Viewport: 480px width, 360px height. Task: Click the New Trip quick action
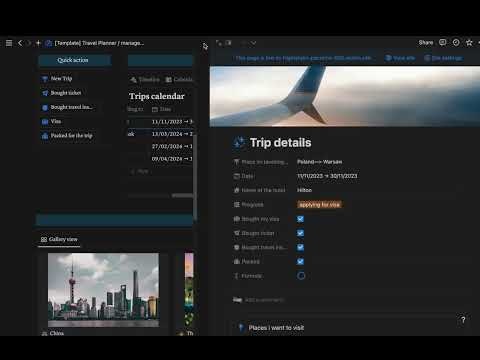(x=57, y=79)
